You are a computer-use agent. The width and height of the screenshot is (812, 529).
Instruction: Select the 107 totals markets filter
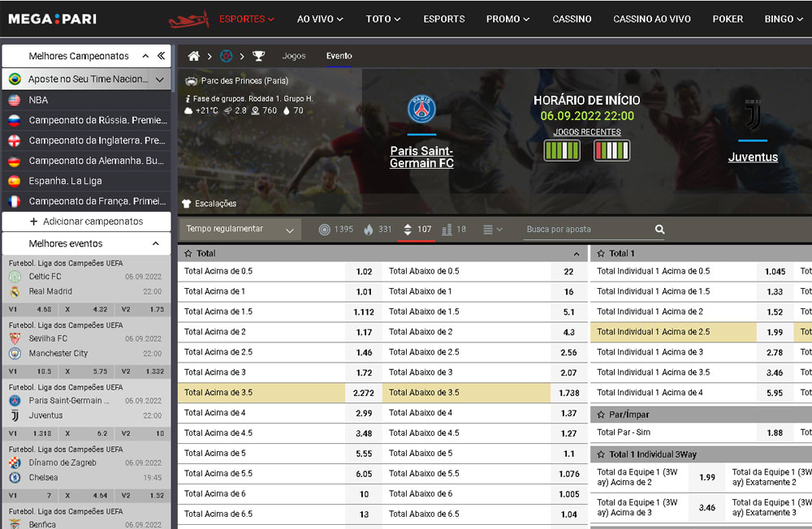click(x=417, y=230)
